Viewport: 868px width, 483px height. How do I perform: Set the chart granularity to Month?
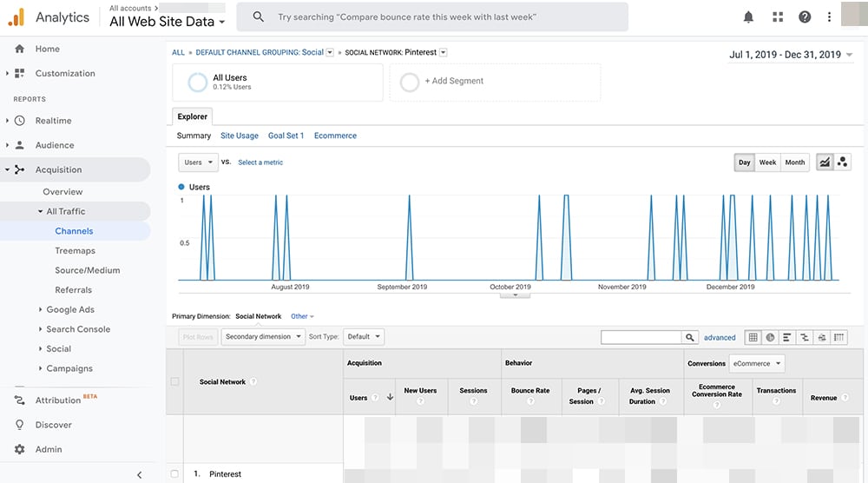pyautogui.click(x=795, y=162)
